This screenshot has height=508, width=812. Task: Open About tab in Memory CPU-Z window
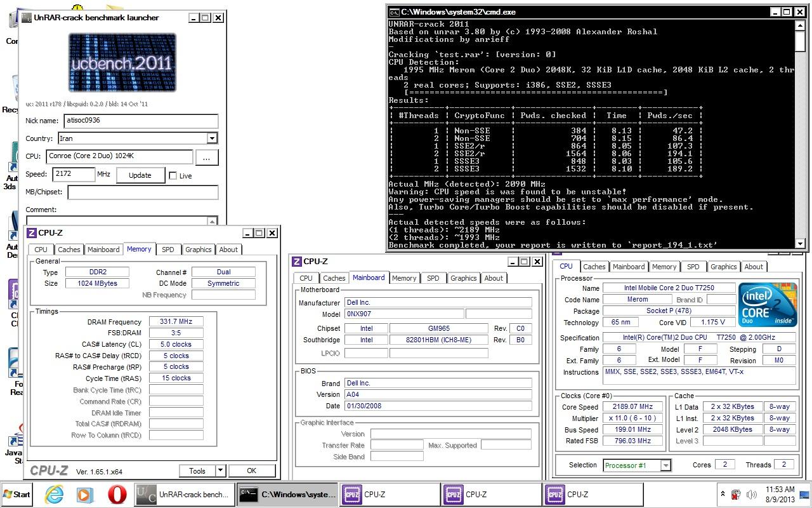pyautogui.click(x=228, y=250)
